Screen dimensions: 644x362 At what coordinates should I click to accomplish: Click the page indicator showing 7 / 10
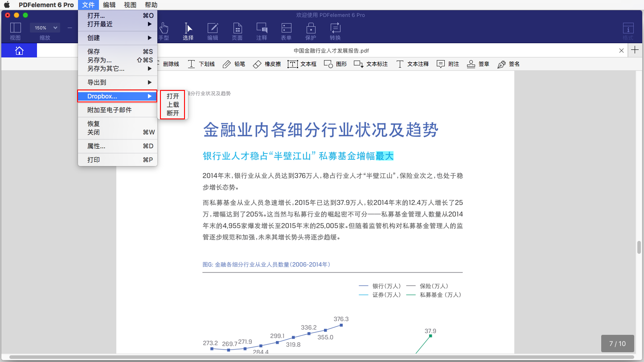point(618,343)
